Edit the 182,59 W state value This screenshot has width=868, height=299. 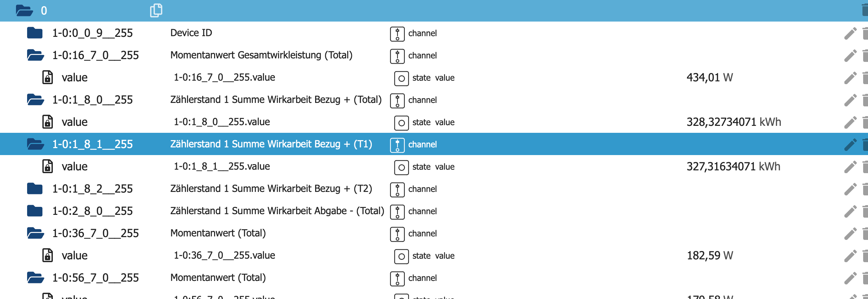850,256
